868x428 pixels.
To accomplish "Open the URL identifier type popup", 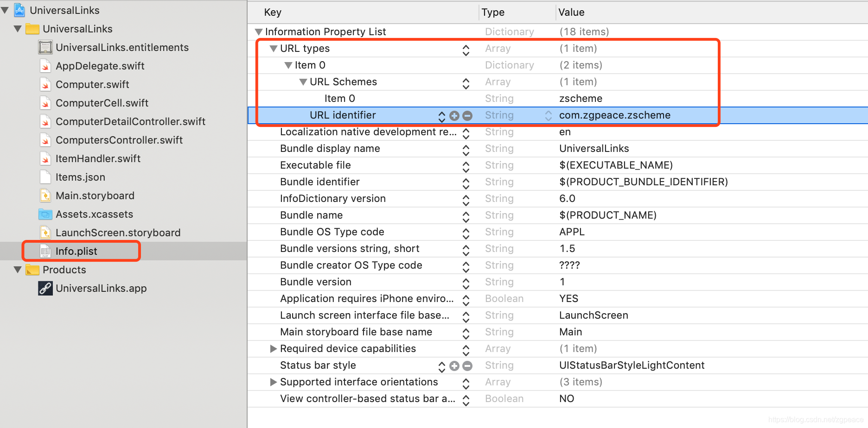I will coord(548,115).
